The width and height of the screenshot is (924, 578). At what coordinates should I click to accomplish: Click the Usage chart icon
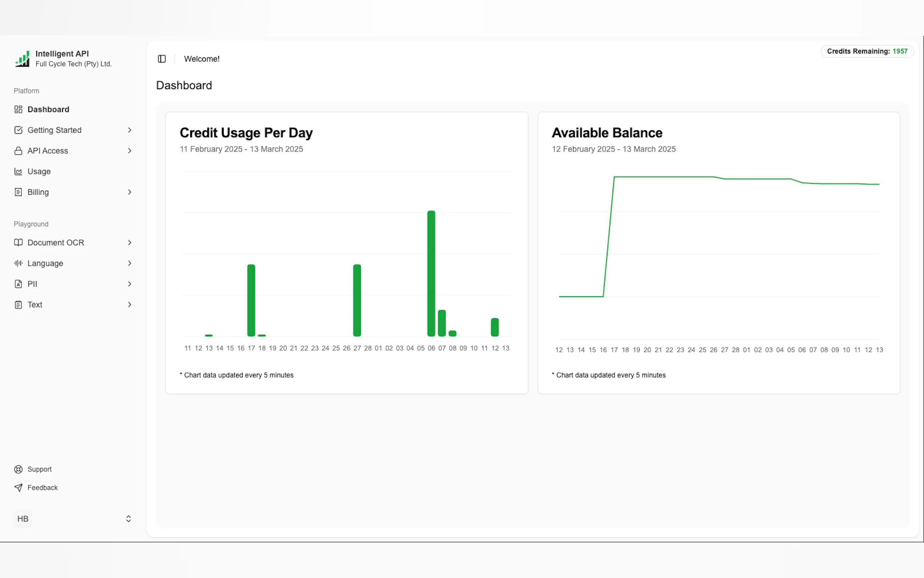click(x=18, y=171)
